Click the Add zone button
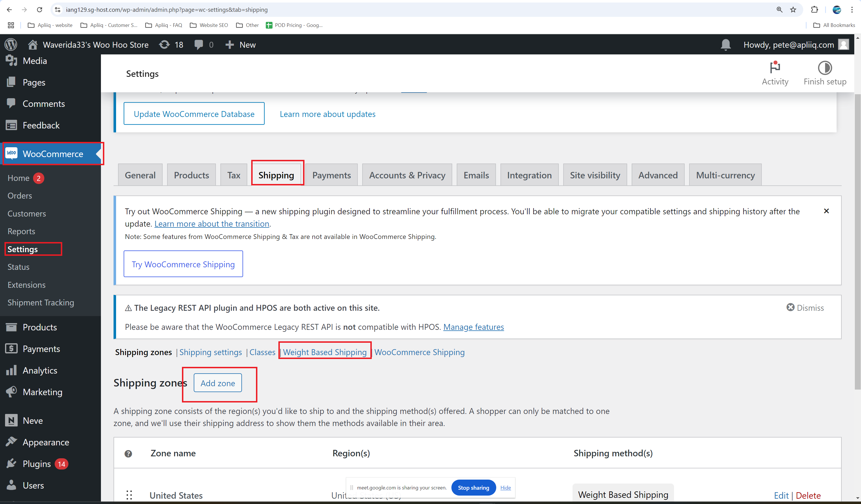This screenshot has width=861, height=504. (218, 383)
